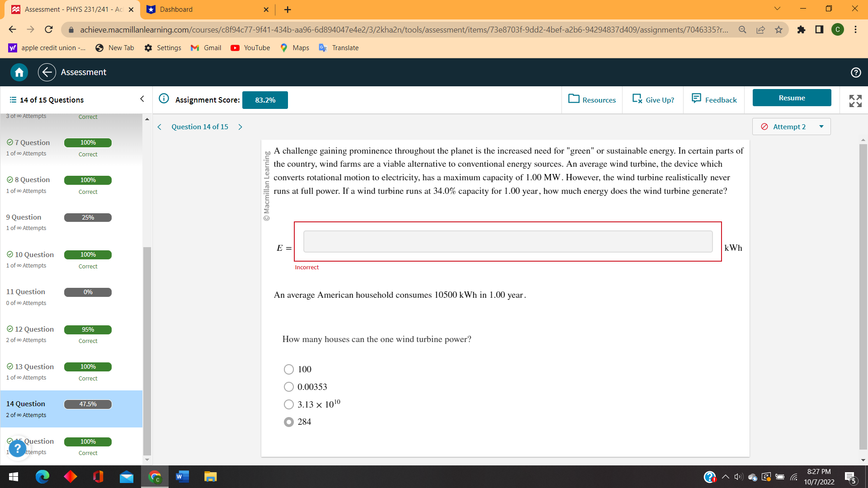Collapse the questions sidebar with the chevron
The width and height of the screenshot is (868, 488).
pyautogui.click(x=142, y=99)
